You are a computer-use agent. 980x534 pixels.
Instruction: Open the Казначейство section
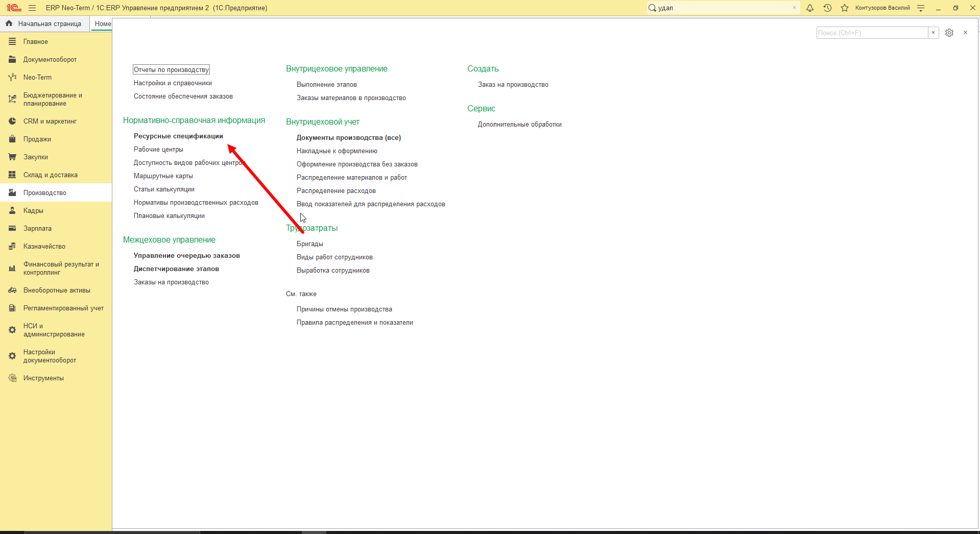56,247
